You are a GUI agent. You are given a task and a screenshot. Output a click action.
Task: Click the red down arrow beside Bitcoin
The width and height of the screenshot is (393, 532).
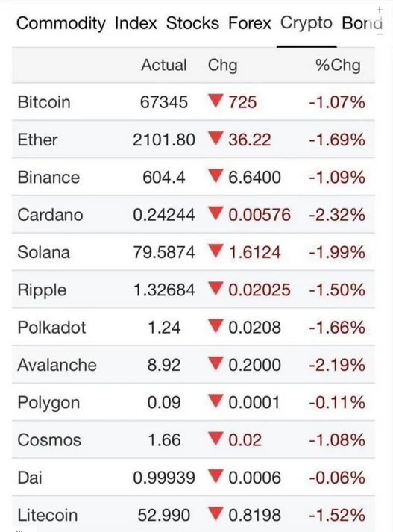[x=216, y=101]
